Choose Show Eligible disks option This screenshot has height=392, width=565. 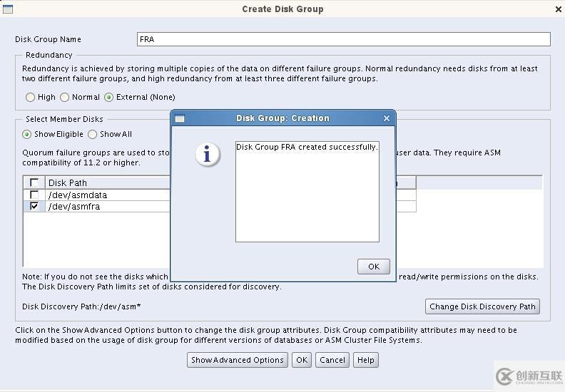point(26,134)
